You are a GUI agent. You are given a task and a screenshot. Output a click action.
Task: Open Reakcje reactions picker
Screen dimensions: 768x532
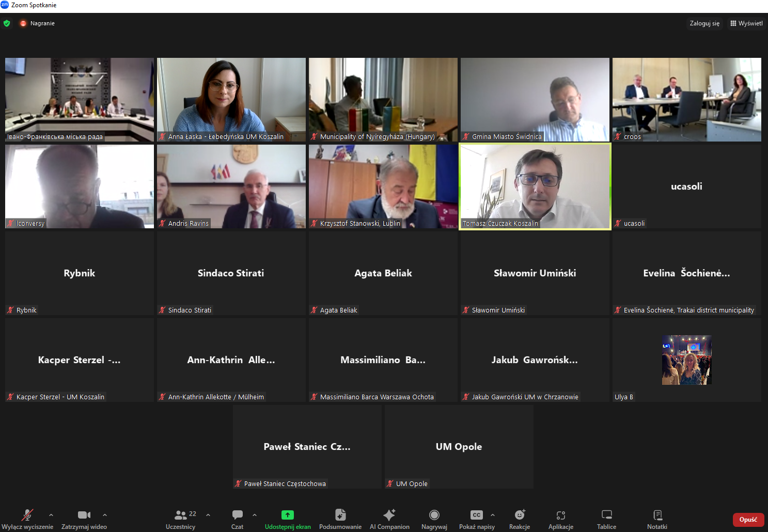[x=520, y=519]
